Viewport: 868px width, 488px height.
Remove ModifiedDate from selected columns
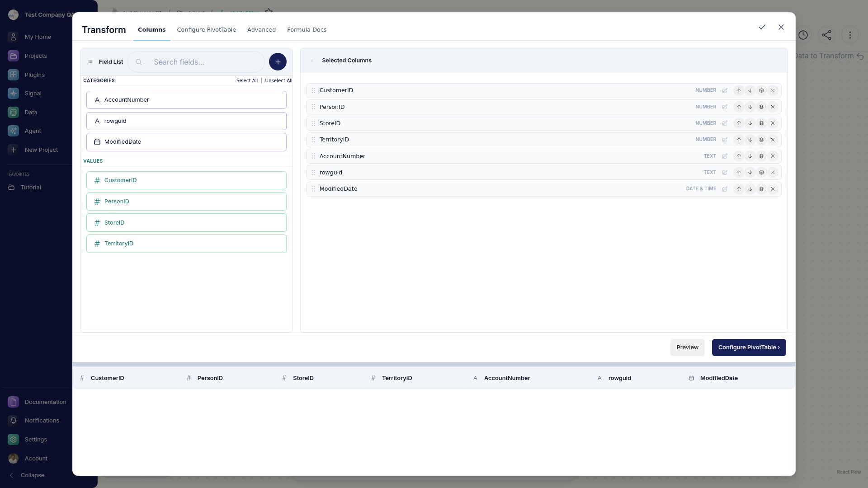pyautogui.click(x=773, y=189)
